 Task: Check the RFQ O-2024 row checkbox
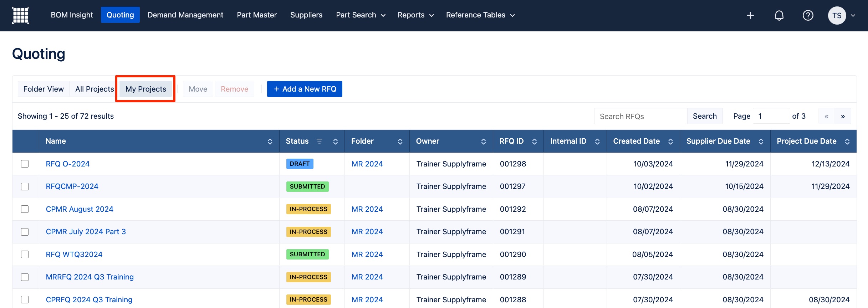[25, 164]
